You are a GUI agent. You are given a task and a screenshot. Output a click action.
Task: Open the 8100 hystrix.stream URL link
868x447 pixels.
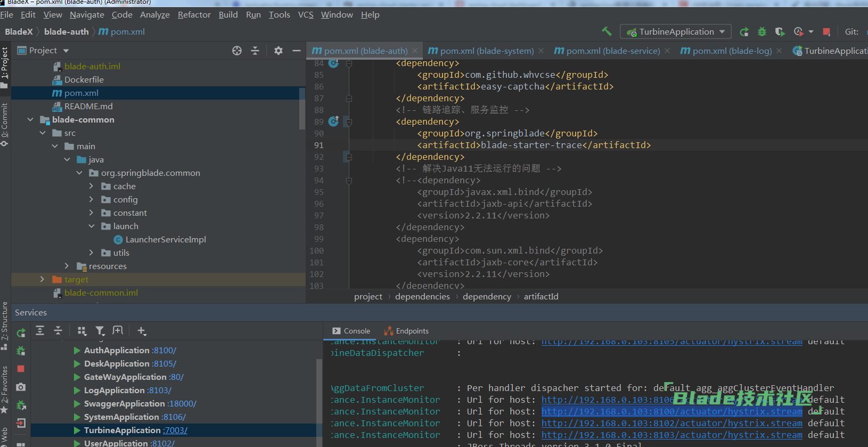(x=672, y=411)
